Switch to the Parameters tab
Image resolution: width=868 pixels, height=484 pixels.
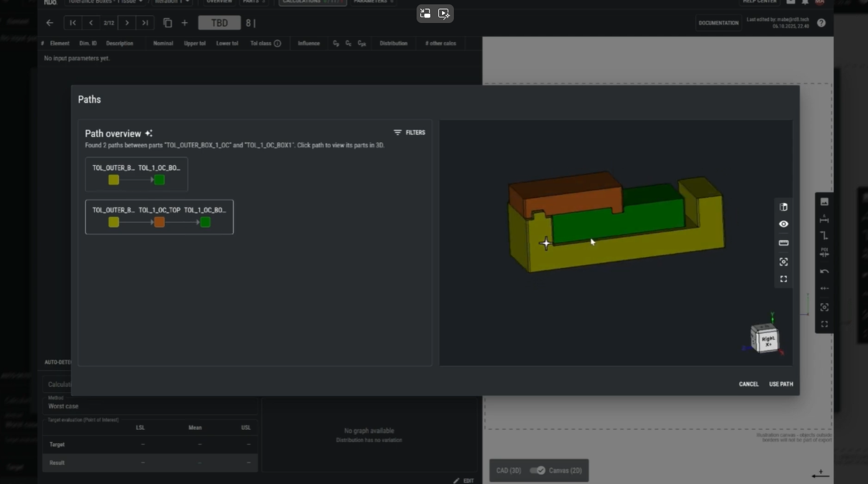tap(373, 2)
